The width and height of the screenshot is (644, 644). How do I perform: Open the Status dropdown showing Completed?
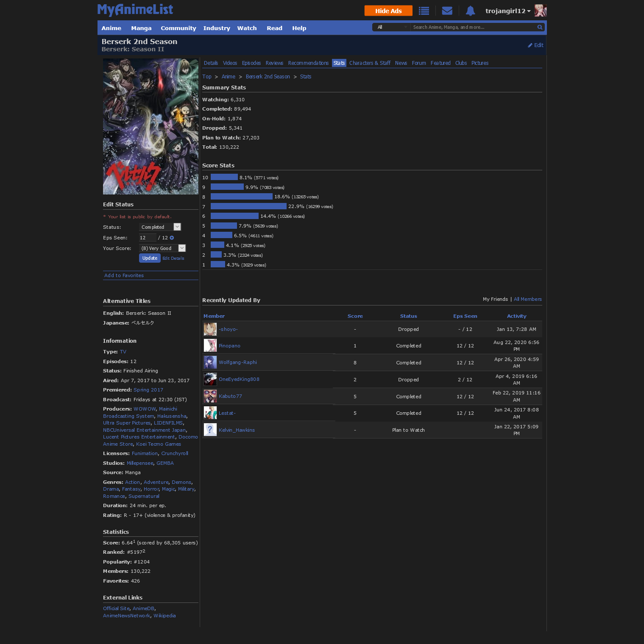[160, 227]
